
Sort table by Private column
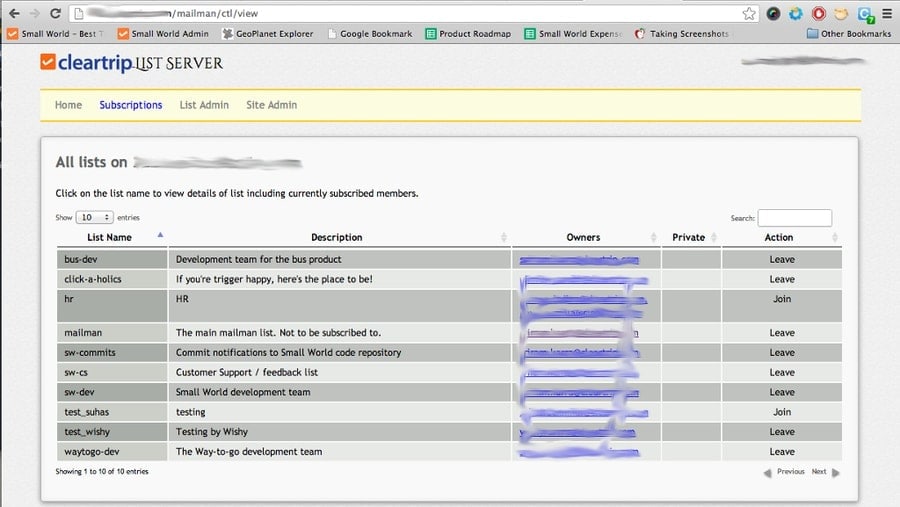(x=689, y=237)
